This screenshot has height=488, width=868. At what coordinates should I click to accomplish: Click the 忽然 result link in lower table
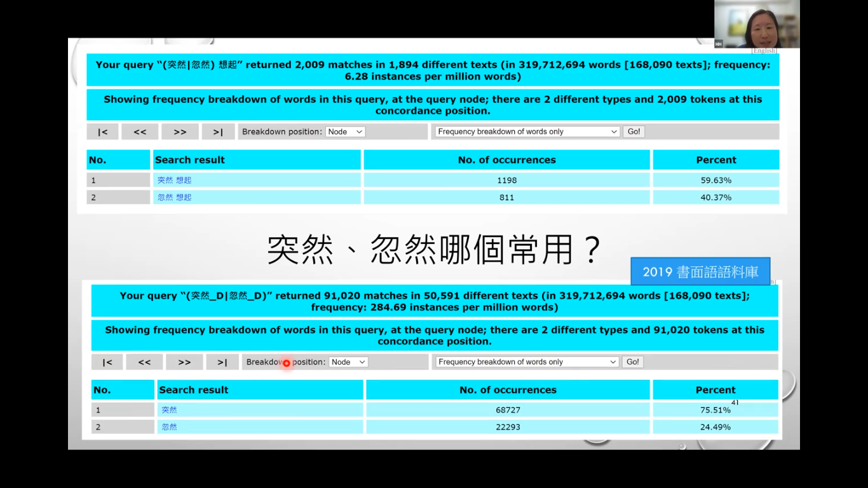169,428
